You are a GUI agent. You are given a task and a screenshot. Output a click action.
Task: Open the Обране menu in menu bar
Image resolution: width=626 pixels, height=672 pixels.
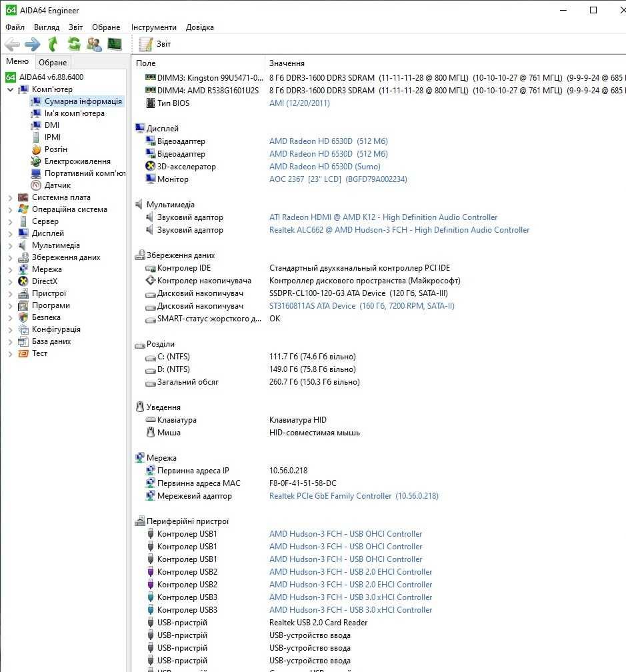[x=106, y=27]
